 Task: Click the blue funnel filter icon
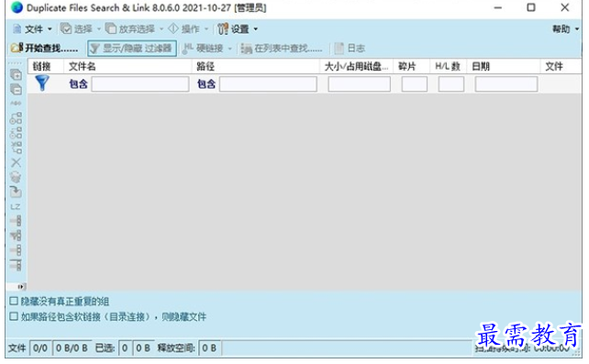pos(42,83)
